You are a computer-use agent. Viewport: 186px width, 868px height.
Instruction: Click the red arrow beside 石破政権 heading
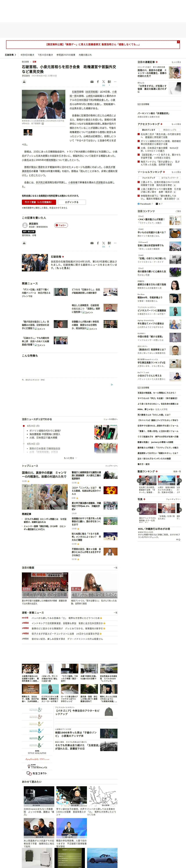pos(63,257)
